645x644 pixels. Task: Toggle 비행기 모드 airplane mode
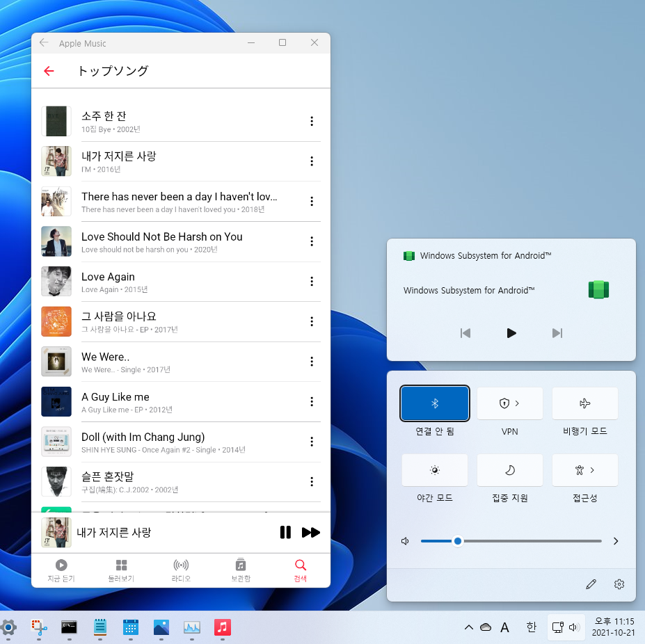584,403
